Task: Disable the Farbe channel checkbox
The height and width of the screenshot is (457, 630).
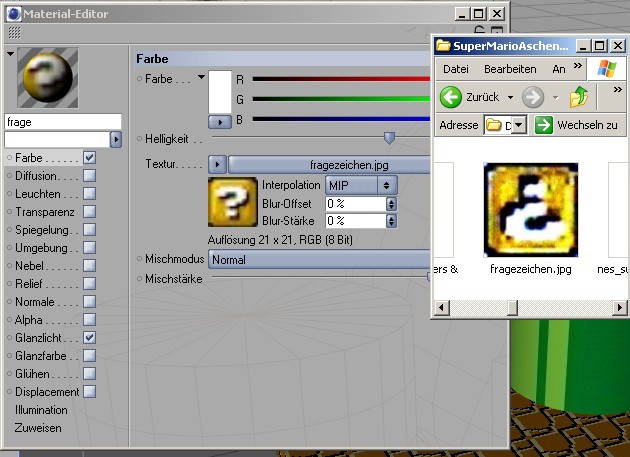Action: pyautogui.click(x=89, y=158)
